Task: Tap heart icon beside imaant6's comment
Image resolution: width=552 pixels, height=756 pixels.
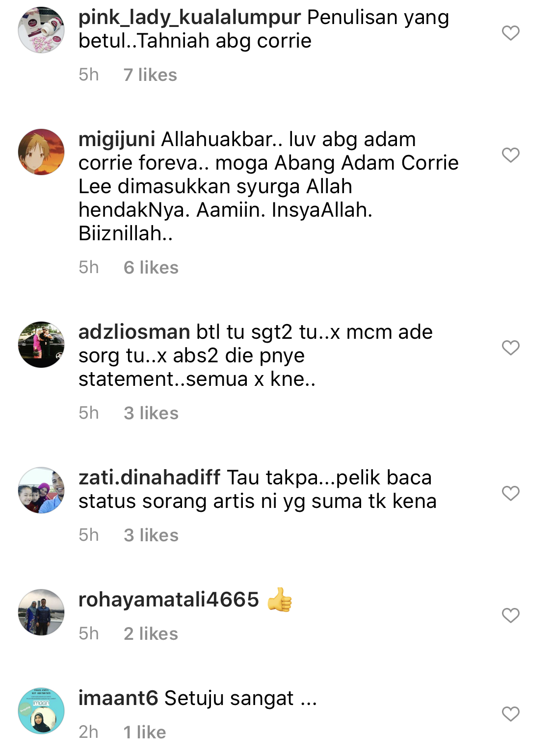Action: [510, 714]
